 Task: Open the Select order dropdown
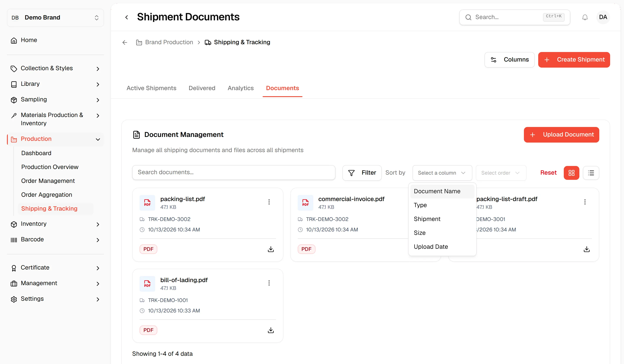coord(501,173)
